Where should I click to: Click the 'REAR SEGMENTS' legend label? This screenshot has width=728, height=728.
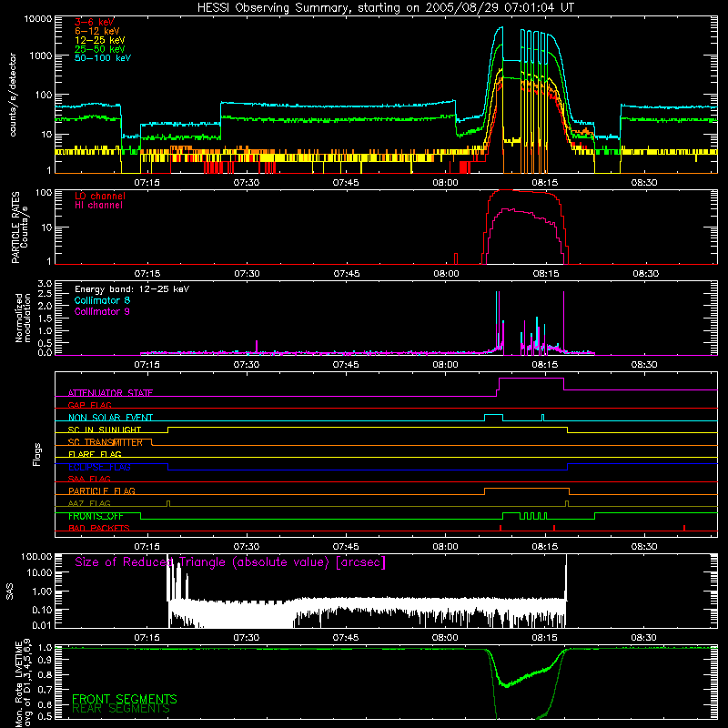click(x=121, y=708)
